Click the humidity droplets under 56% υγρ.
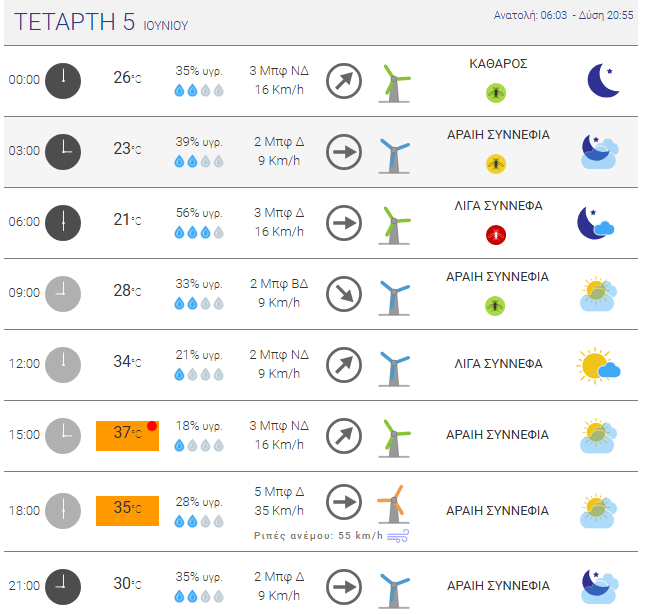Screen dimensions: 646x614 (199, 232)
